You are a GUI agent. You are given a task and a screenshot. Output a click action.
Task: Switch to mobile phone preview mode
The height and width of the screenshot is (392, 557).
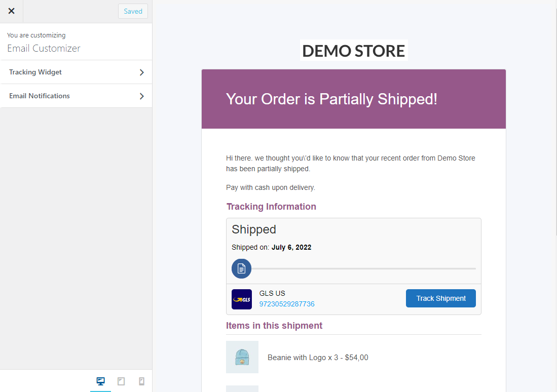coord(141,381)
